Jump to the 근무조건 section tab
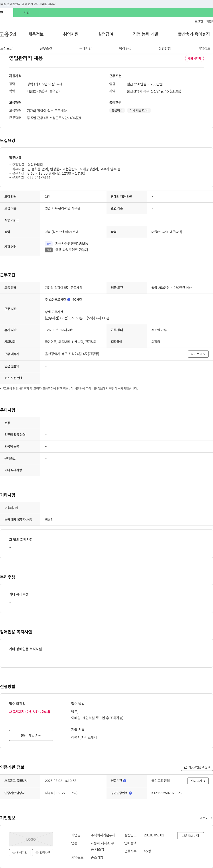213x868 pixels. (x=46, y=48)
